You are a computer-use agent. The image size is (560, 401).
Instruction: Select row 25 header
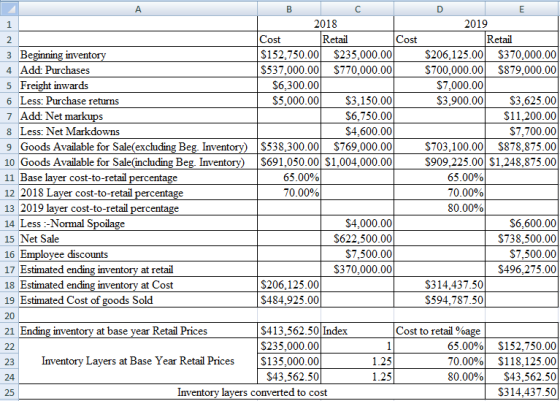9,392
